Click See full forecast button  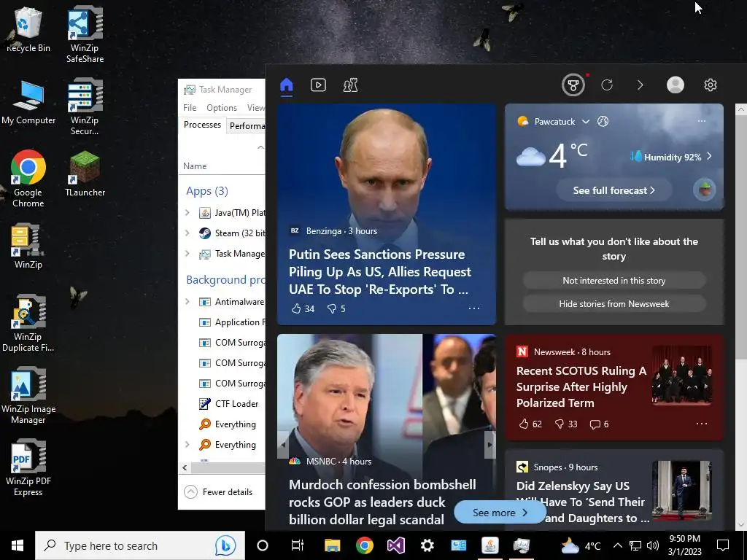tap(614, 190)
